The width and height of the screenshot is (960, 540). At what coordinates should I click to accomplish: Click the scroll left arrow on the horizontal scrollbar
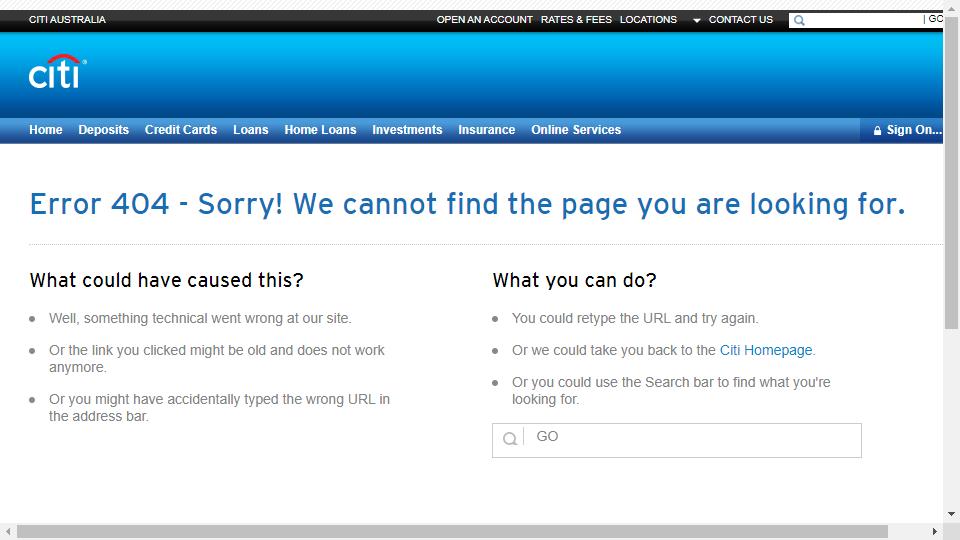[x=8, y=531]
